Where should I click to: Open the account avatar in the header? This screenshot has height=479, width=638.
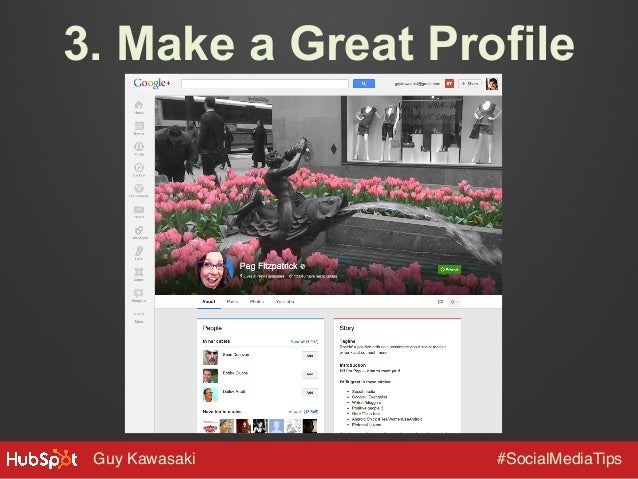pos(492,84)
